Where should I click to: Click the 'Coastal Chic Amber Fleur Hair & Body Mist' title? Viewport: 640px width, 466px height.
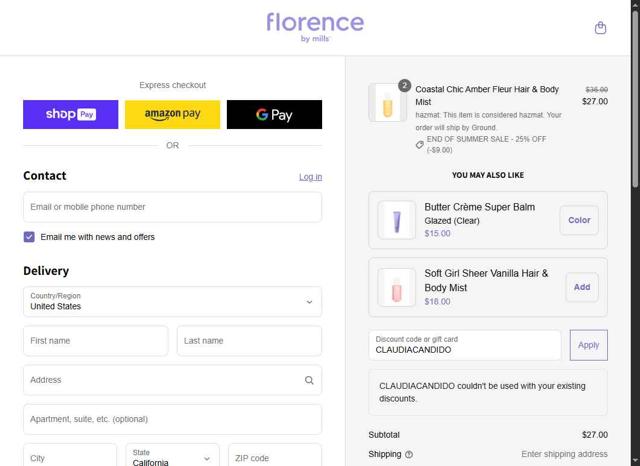(x=487, y=95)
